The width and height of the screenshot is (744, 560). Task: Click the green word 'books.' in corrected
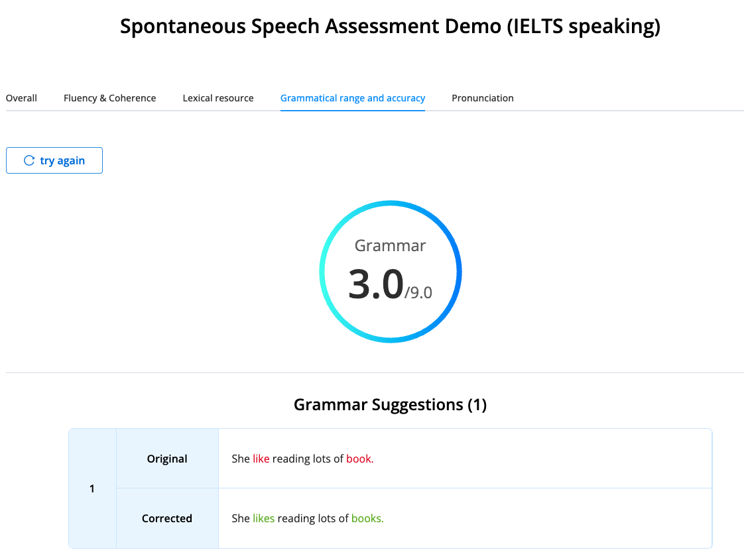coord(367,518)
